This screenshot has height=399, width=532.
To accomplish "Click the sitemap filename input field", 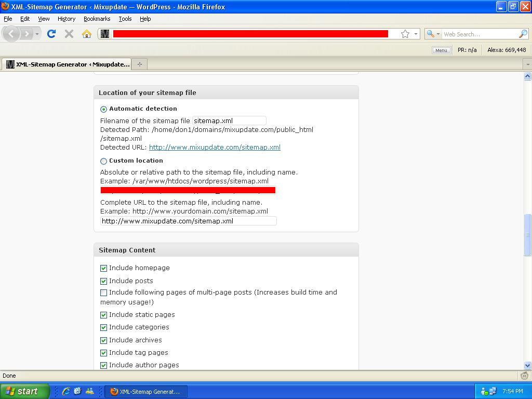I will pyautogui.click(x=229, y=121).
